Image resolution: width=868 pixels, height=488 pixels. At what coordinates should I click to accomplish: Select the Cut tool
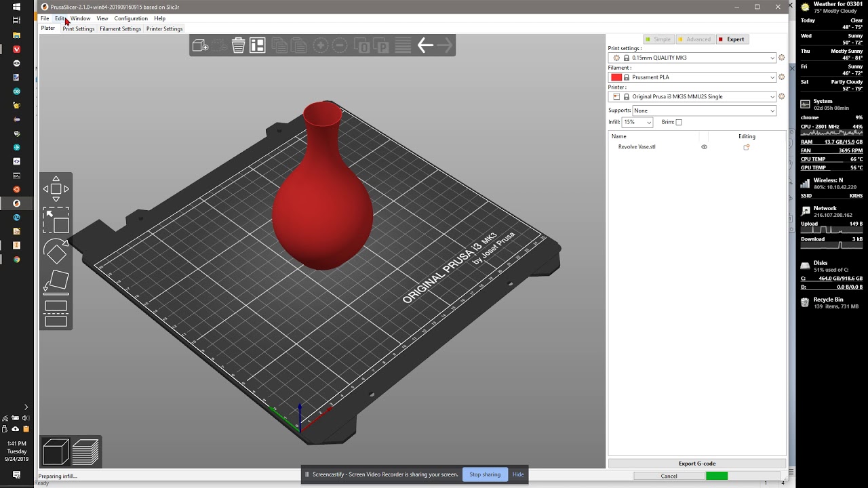tap(56, 313)
